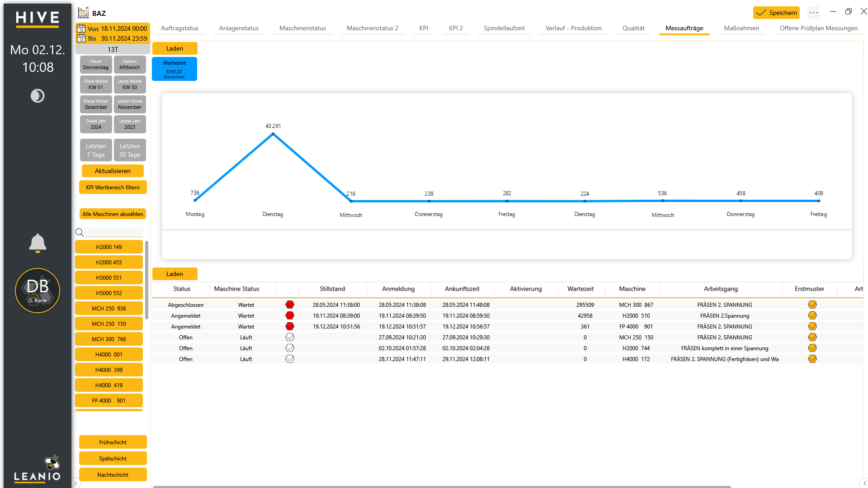Select the Letzten 7 Tage range
Image resolution: width=868 pixels, height=488 pixels.
96,150
